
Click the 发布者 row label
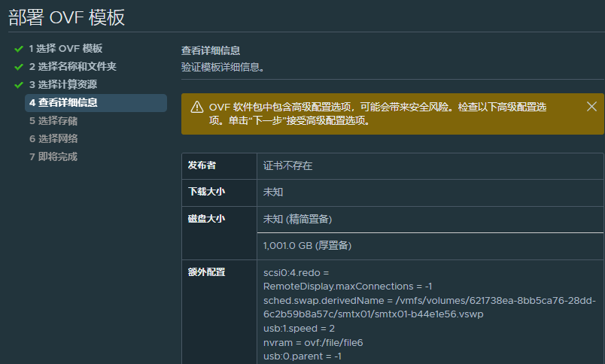[x=202, y=165]
